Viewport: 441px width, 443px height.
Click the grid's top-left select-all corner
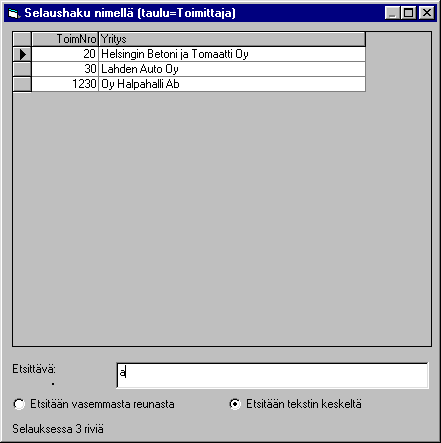(22, 39)
